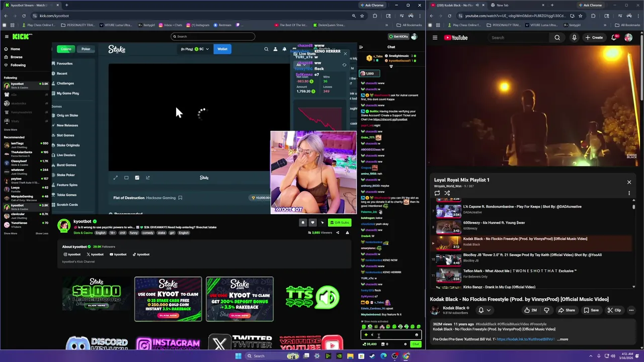Open Kodak Black subscription bell dropdown
Viewport: 644px width, 362px height.
[484, 310]
